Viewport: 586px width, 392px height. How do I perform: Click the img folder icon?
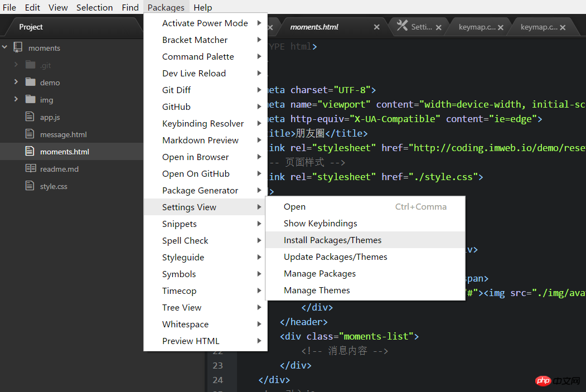click(30, 99)
